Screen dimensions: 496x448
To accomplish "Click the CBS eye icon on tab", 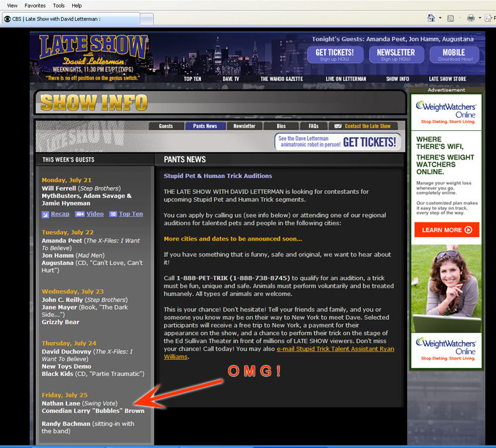I will 7,19.
